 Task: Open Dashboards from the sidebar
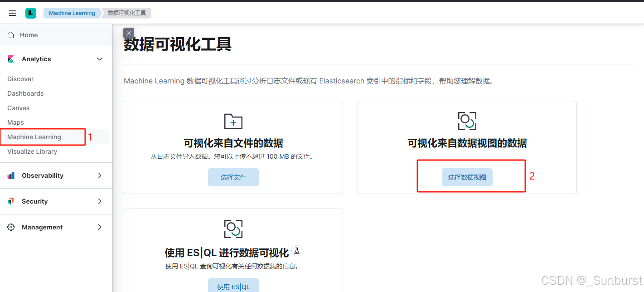[25, 93]
